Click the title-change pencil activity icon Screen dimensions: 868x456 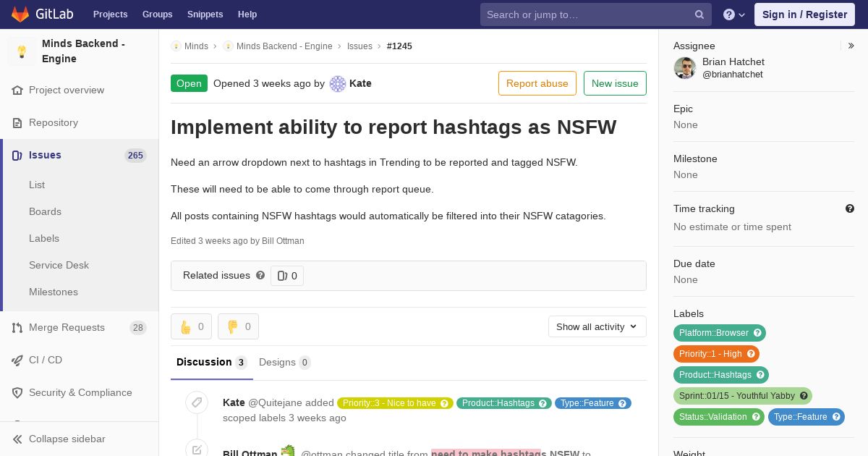click(197, 449)
